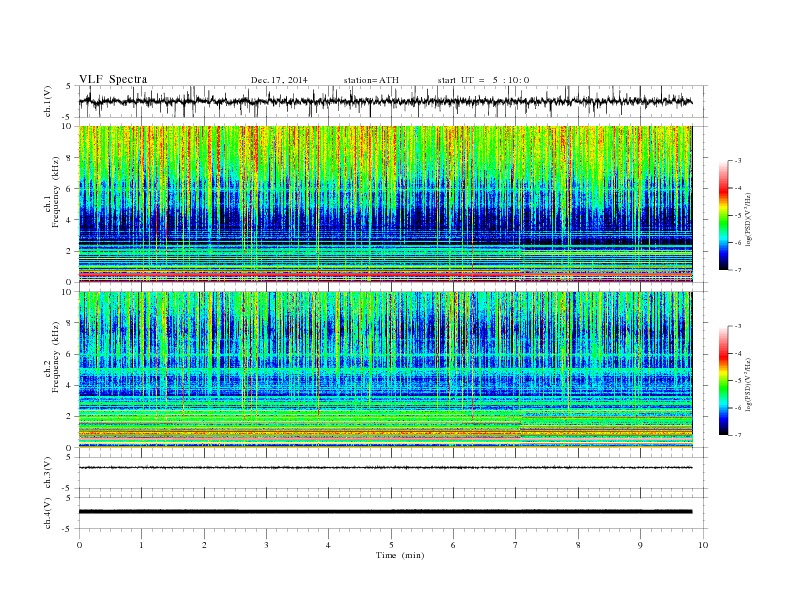Click the "2" kHz tick on ch.1 spectrogram
792x612 pixels.
pyautogui.click(x=70, y=251)
